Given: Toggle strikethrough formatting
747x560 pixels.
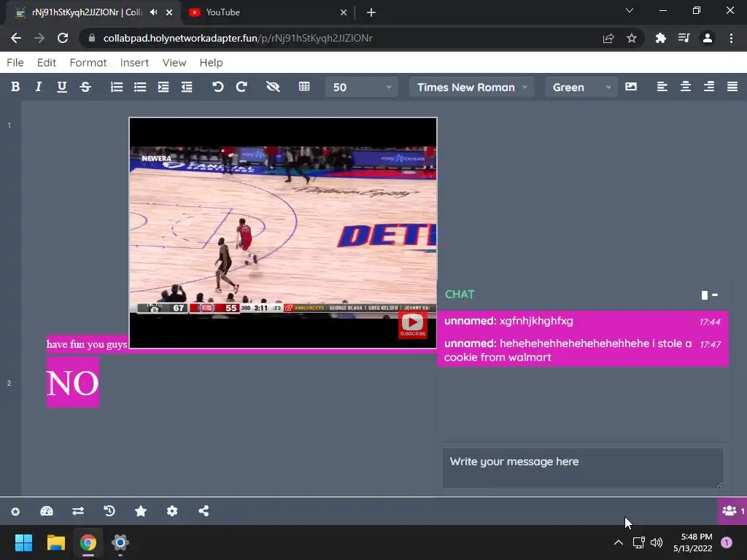Looking at the screenshot, I should (85, 87).
